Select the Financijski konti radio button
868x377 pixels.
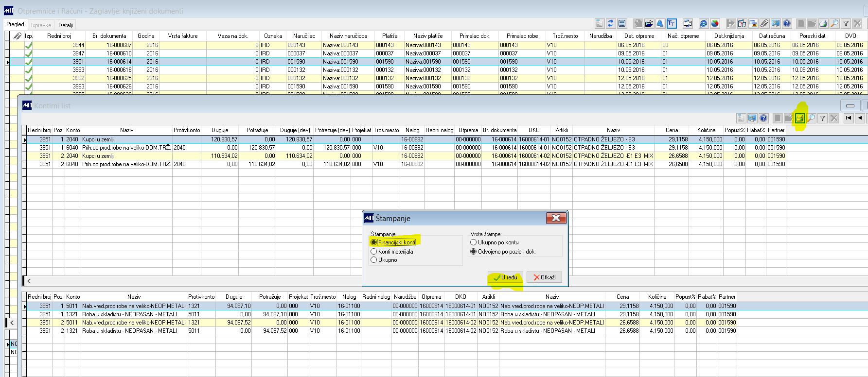coord(373,242)
